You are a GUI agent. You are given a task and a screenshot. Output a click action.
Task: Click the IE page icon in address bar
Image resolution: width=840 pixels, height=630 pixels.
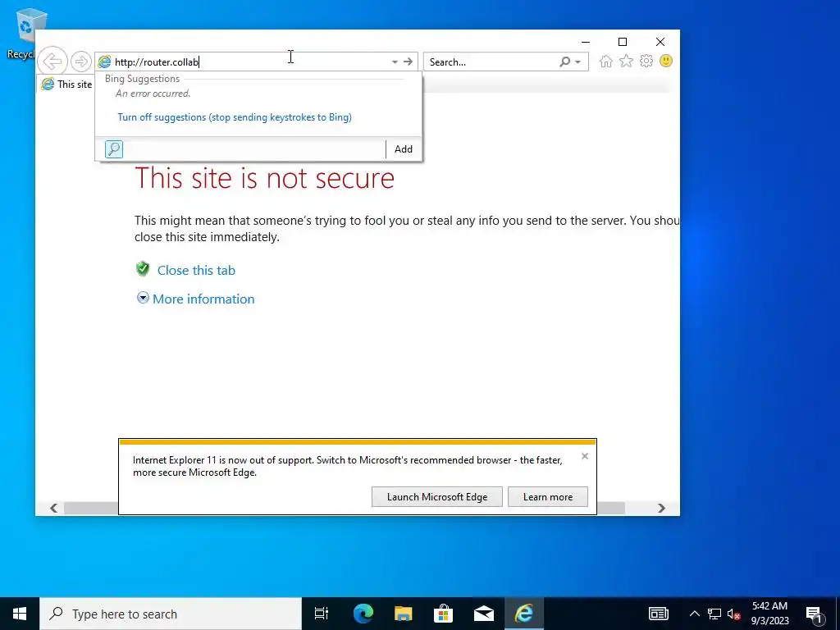coord(104,62)
